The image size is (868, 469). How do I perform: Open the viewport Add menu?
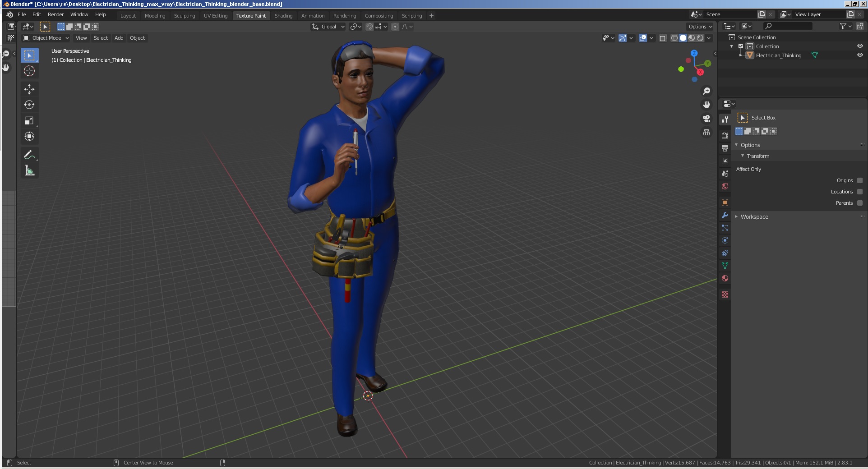(119, 38)
